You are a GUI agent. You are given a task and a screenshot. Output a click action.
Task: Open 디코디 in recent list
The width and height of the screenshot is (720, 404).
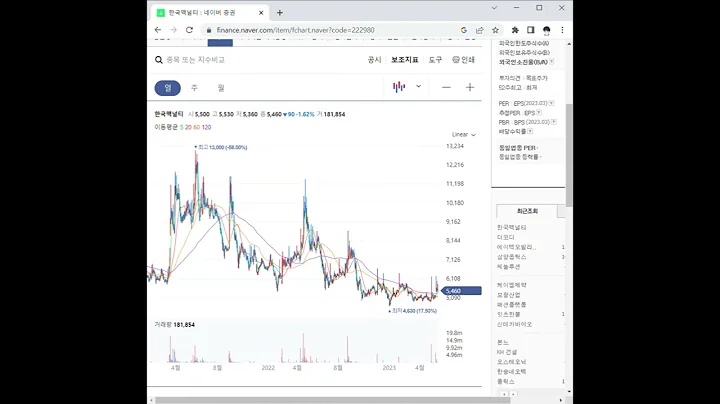point(506,237)
